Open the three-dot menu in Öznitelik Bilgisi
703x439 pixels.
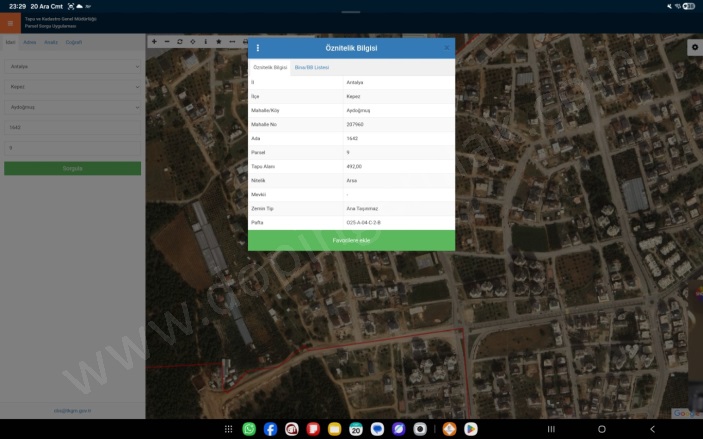coord(257,48)
